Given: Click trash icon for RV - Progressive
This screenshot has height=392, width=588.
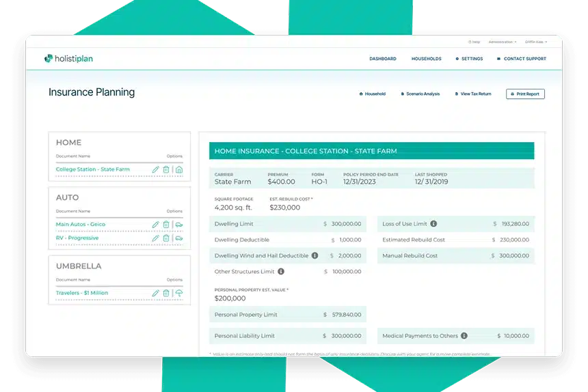Looking at the screenshot, I should (x=166, y=238).
